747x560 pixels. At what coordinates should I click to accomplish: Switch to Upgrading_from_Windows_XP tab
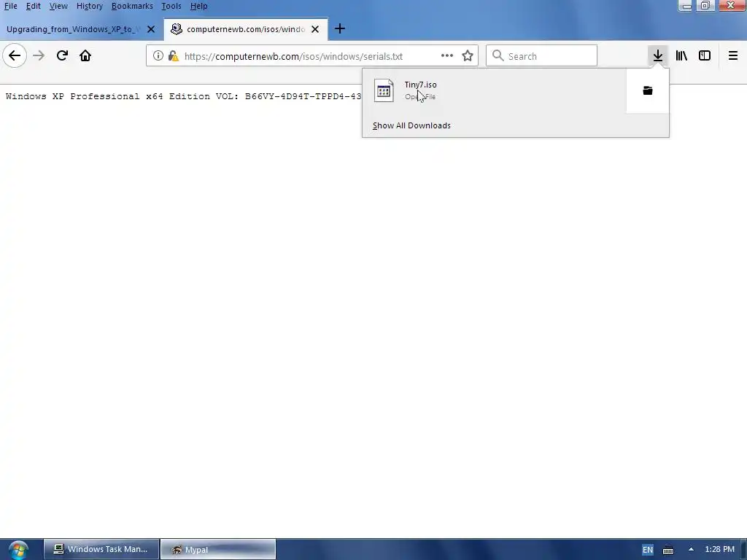click(74, 29)
